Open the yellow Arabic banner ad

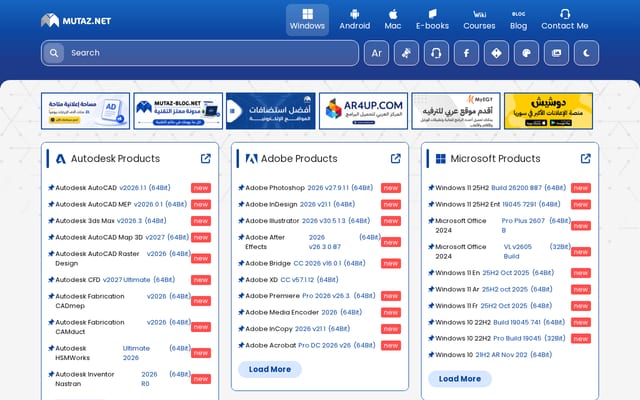549,111
